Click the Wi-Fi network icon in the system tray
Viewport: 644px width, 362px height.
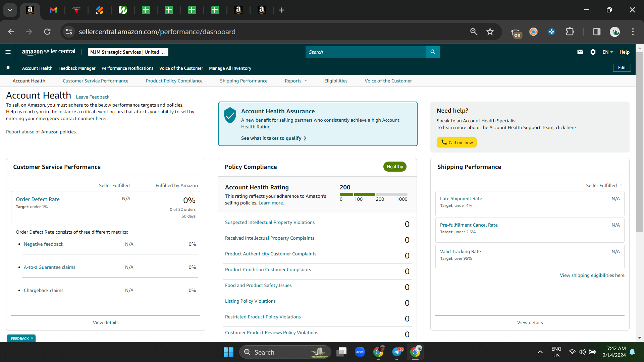(572, 352)
